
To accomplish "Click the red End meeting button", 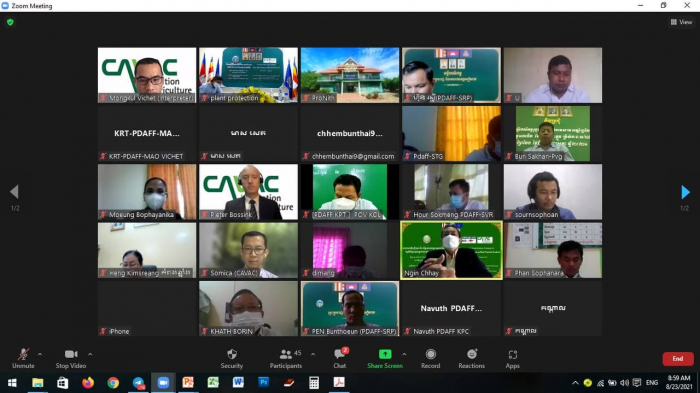I will pos(678,359).
